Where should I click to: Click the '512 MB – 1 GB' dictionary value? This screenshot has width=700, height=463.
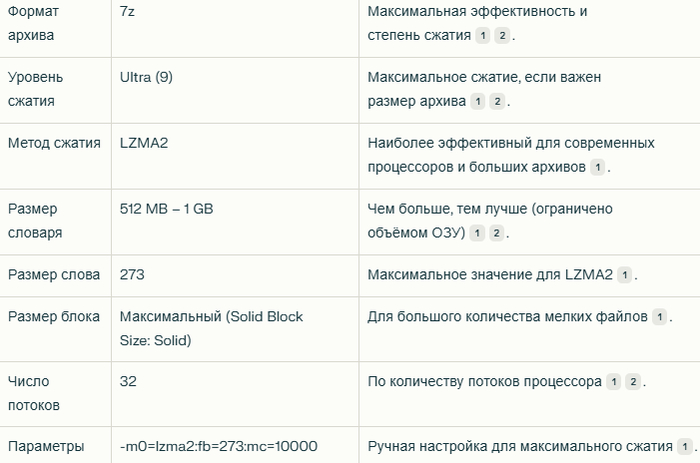(x=166, y=209)
